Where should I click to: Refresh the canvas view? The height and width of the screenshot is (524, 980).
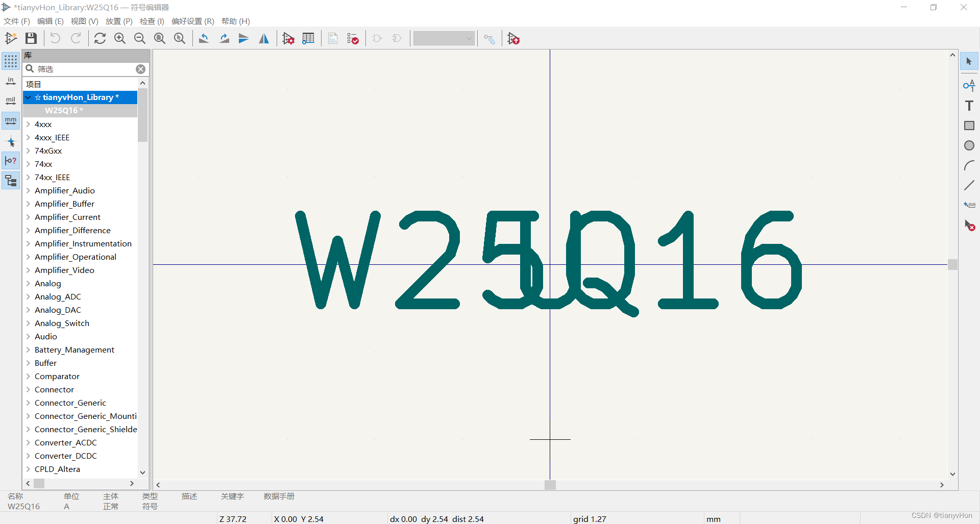point(100,38)
